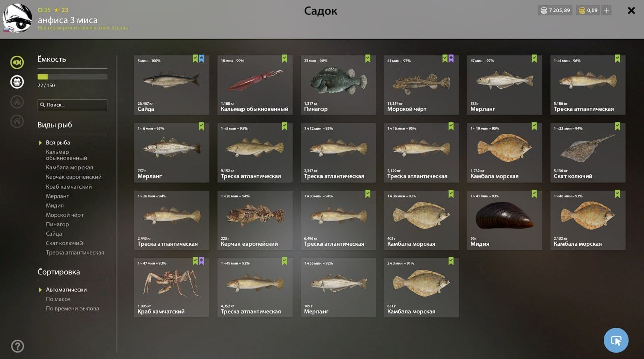Click the help question mark icon

(x=17, y=346)
